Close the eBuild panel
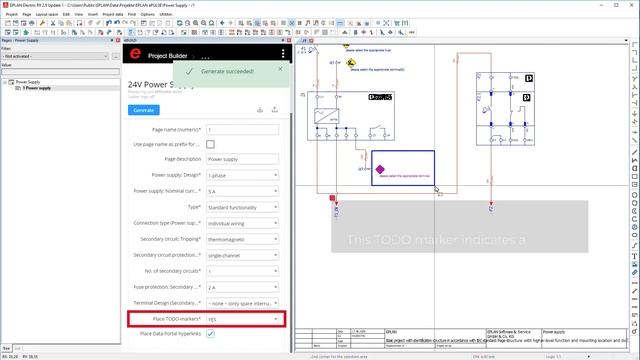Viewport: 640px width, 360px height. [289, 40]
